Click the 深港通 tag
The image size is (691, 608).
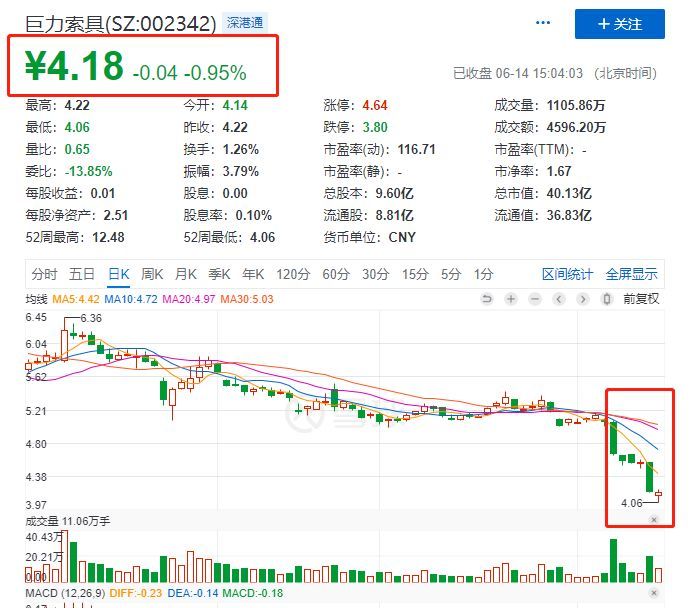tap(245, 22)
